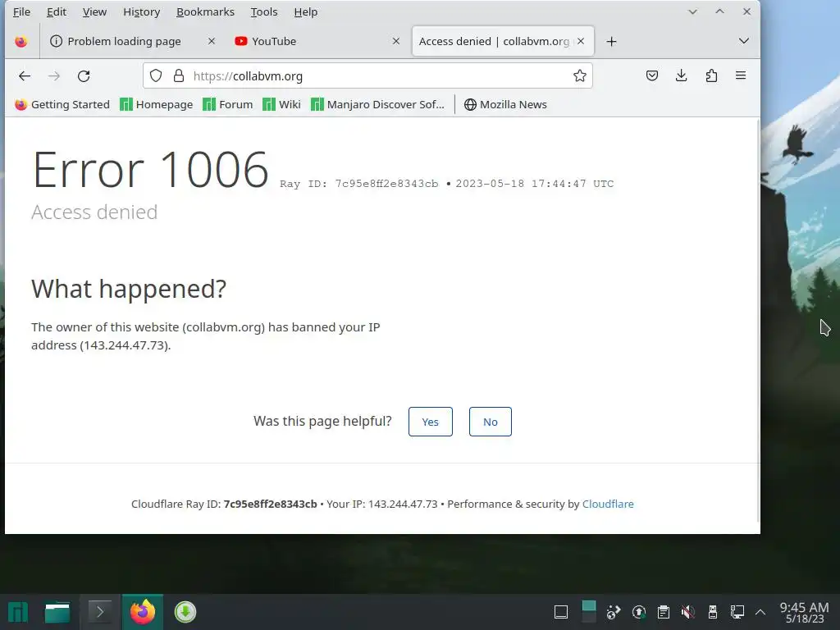Open the View menu
Viewport: 840px width, 630px height.
(x=94, y=11)
